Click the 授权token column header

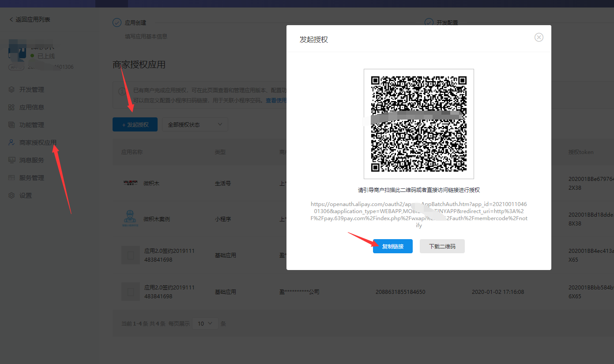pyautogui.click(x=581, y=152)
